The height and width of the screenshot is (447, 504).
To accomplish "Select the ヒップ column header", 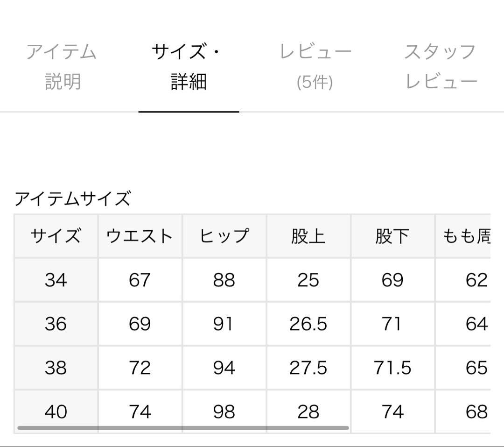I will pyautogui.click(x=224, y=236).
